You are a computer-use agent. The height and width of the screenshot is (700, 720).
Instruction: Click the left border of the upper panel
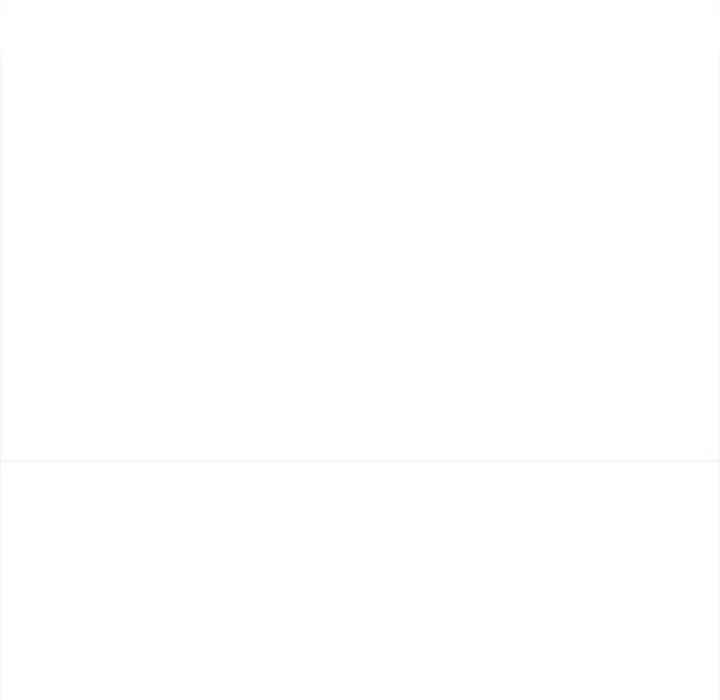(x=1, y=255)
